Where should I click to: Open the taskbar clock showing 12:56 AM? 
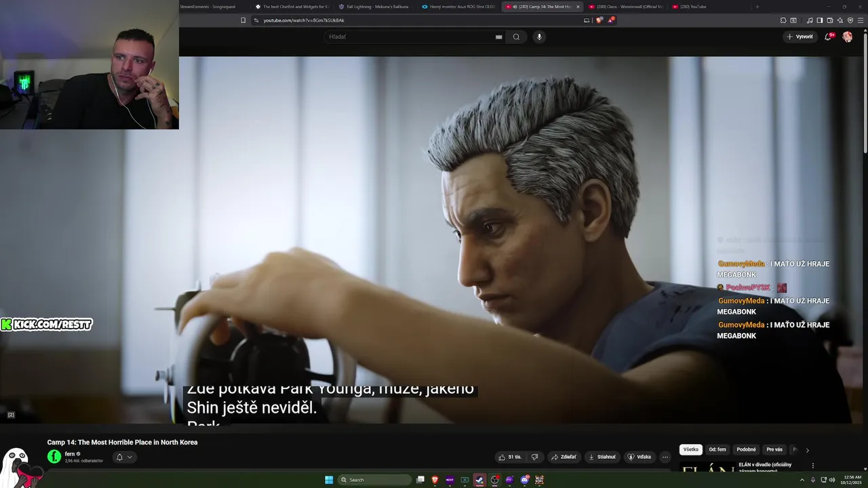point(852,480)
